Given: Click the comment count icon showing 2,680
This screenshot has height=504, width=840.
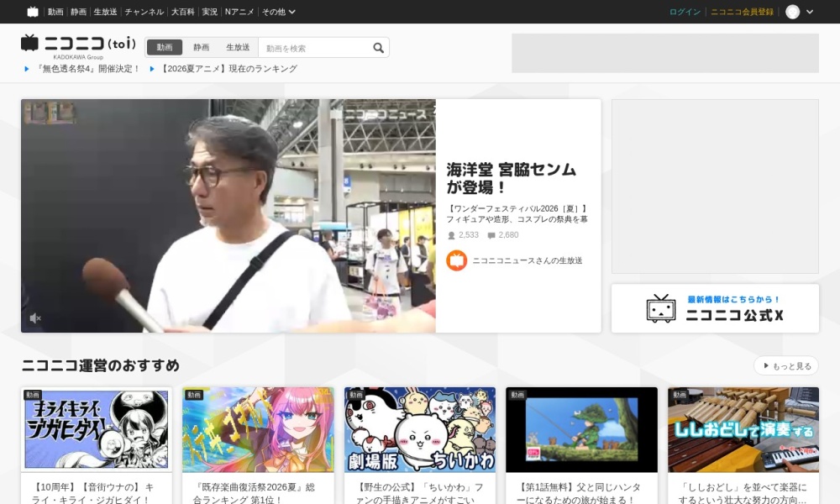Looking at the screenshot, I should point(491,235).
